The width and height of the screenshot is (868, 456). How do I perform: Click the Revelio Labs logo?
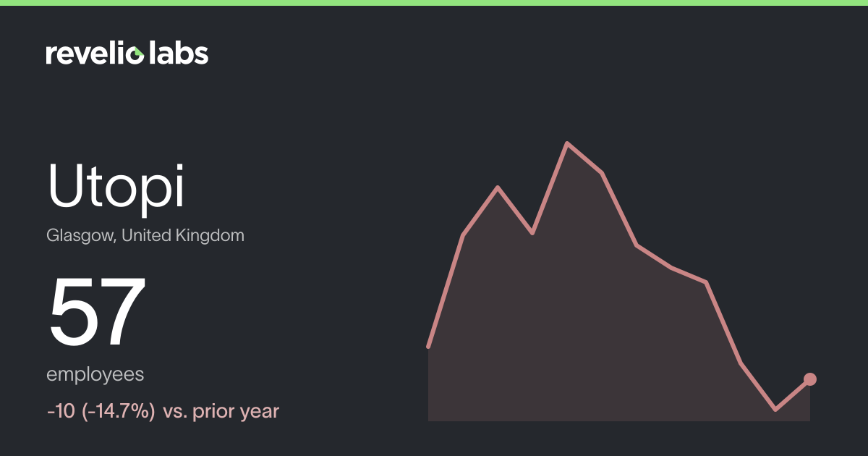click(x=127, y=53)
